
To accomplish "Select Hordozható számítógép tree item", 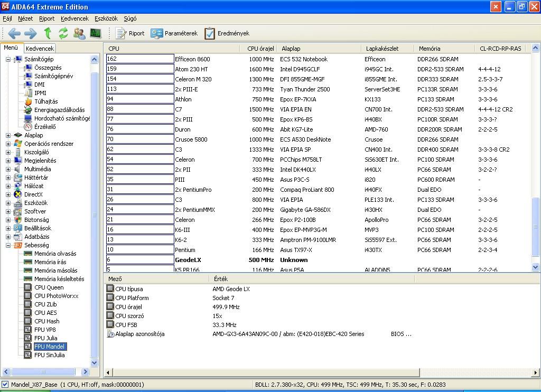I will [x=62, y=118].
